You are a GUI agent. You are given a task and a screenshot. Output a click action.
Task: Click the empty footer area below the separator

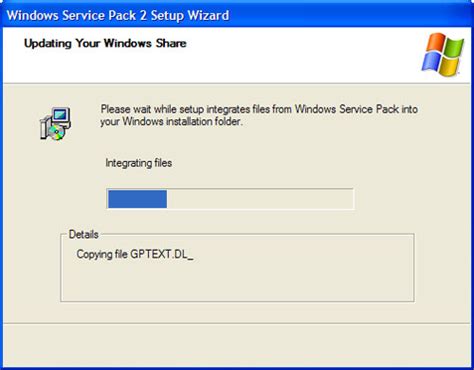[237, 345]
